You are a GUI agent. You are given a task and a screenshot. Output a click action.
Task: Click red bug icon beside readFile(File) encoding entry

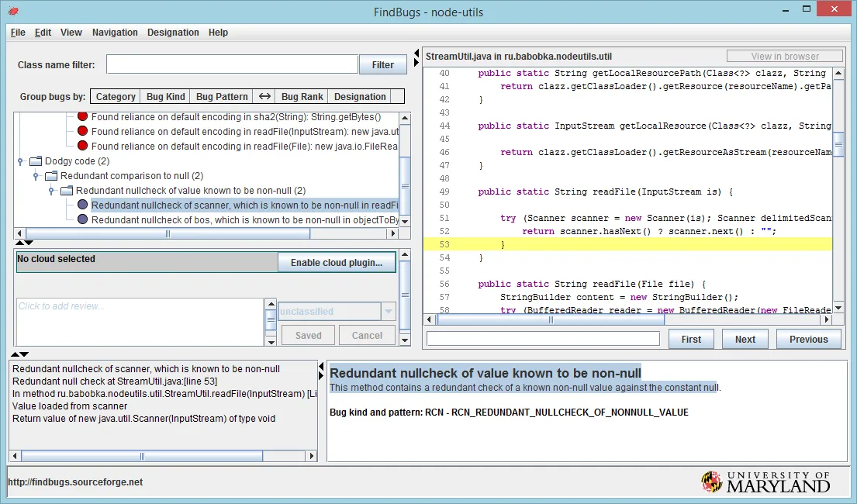[82, 147]
